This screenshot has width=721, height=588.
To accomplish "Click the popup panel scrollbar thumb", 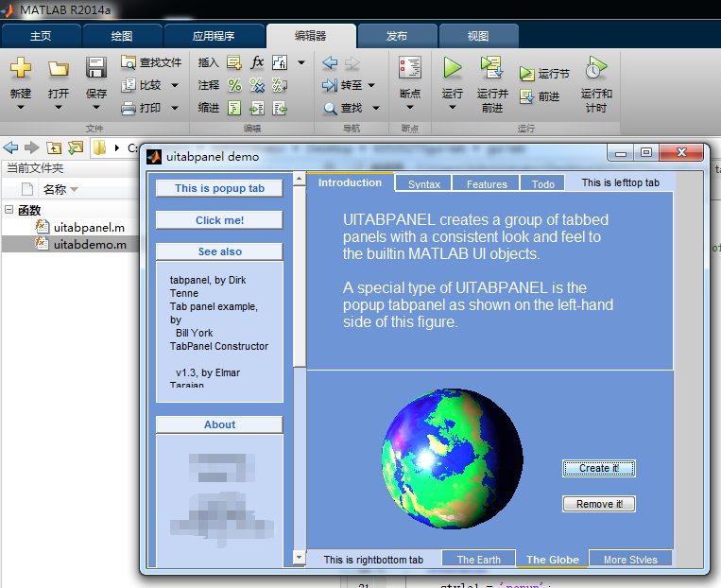I will 300,277.
